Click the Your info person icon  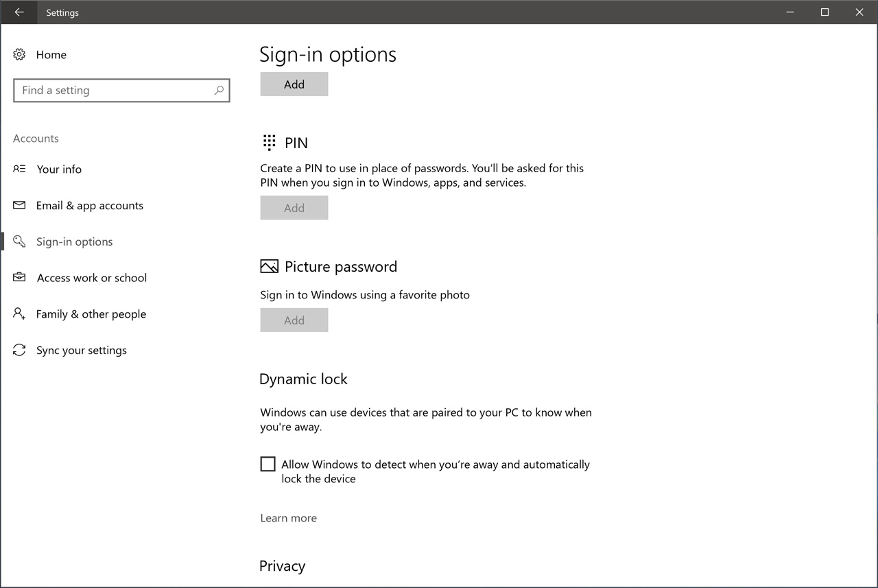(x=19, y=169)
